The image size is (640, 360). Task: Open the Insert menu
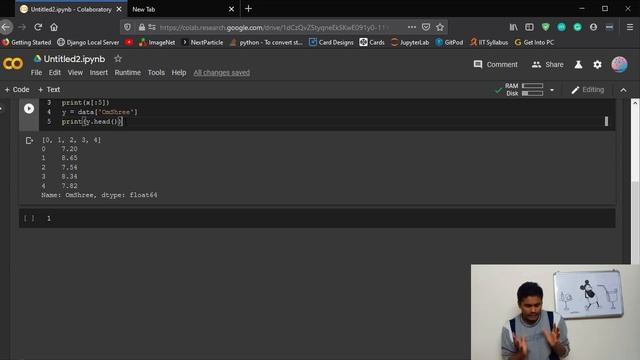[x=99, y=73]
